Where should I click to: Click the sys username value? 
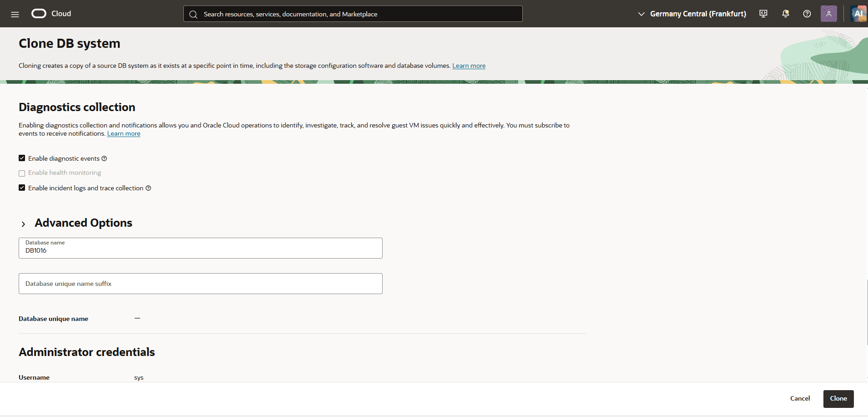[x=139, y=377]
